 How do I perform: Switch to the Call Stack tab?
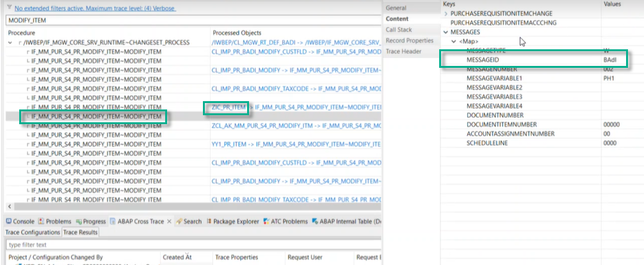coord(398,29)
